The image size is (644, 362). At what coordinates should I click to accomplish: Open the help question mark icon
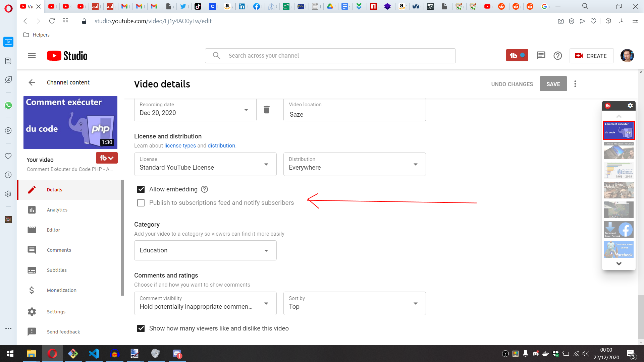point(557,56)
